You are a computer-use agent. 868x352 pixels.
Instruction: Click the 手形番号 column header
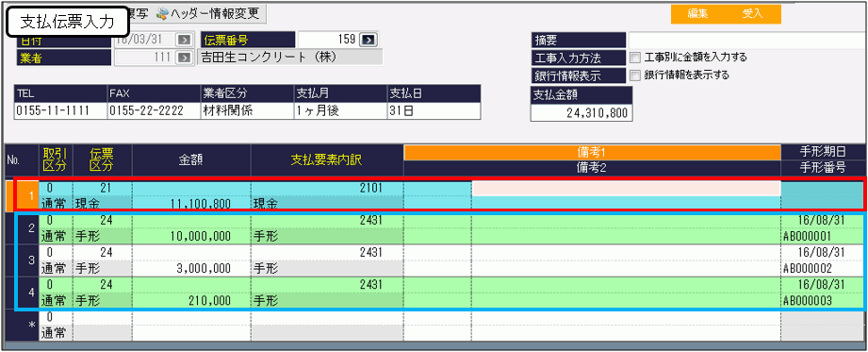[824, 169]
